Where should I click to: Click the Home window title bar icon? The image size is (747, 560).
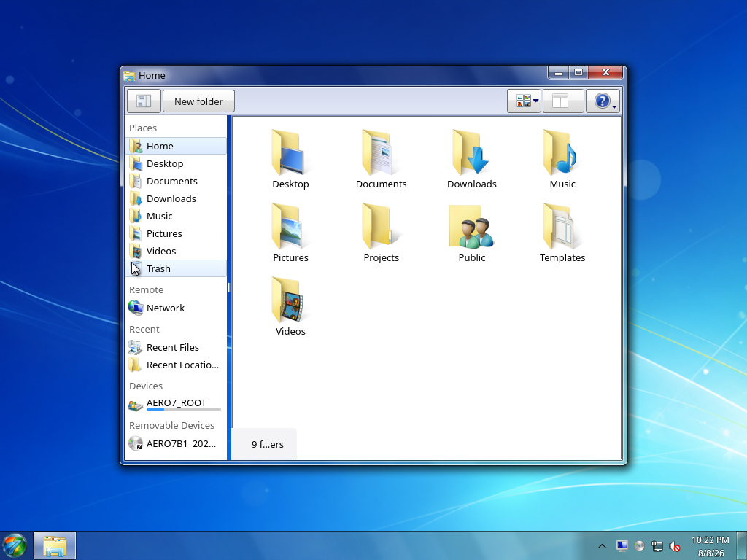click(129, 76)
